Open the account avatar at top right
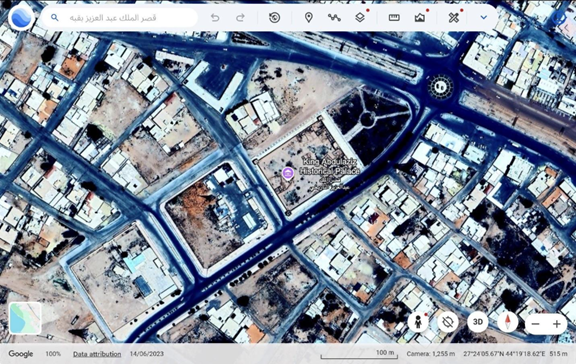The image size is (576, 364). (559, 18)
